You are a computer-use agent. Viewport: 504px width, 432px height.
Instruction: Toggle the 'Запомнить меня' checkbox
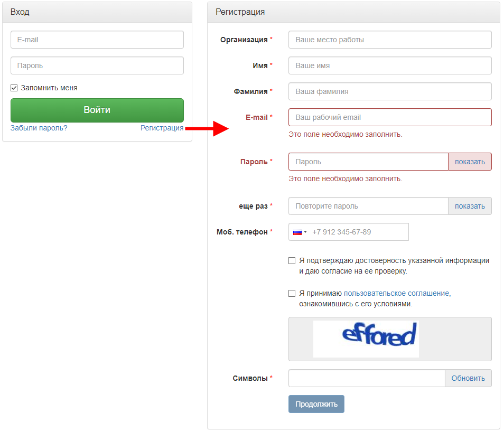tap(14, 88)
